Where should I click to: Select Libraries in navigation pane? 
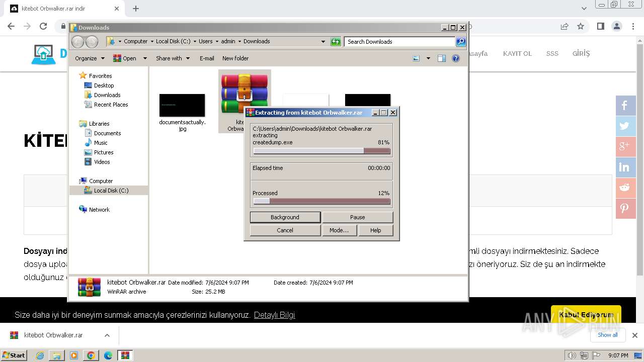99,124
